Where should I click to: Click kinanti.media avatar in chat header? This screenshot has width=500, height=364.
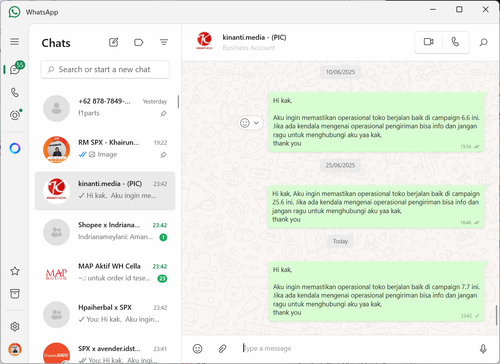tap(204, 40)
